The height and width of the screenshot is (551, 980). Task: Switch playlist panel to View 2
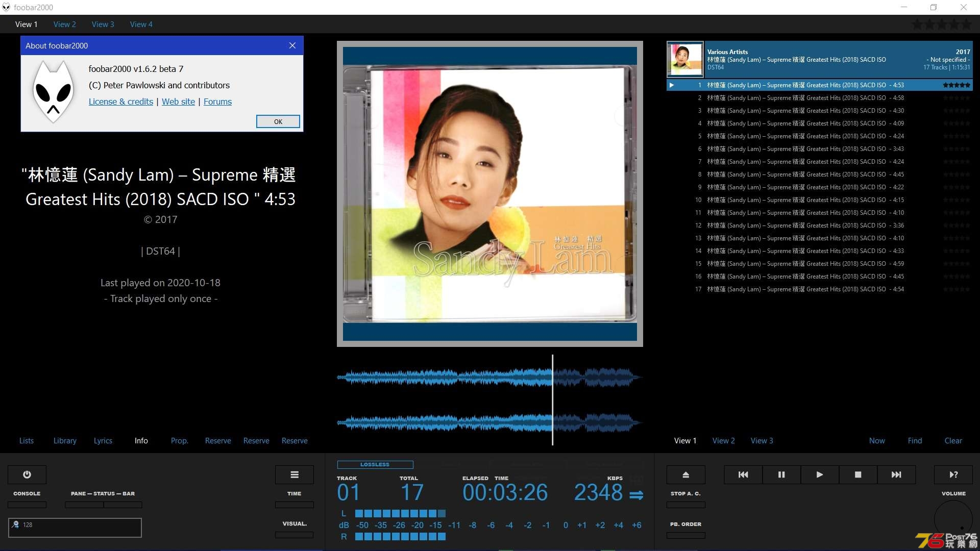point(724,440)
